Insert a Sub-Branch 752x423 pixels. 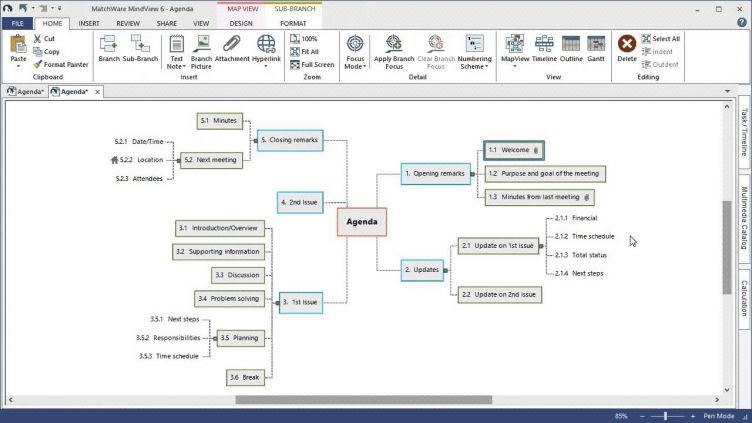tap(140, 48)
